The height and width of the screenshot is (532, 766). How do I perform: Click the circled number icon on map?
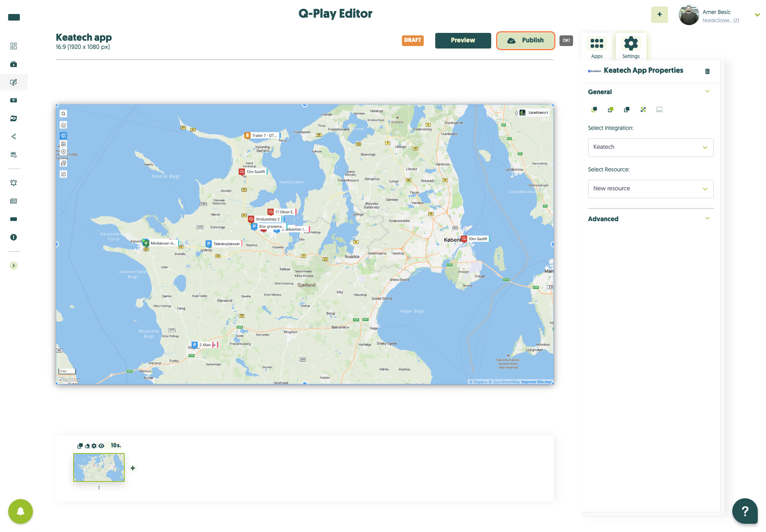click(63, 152)
